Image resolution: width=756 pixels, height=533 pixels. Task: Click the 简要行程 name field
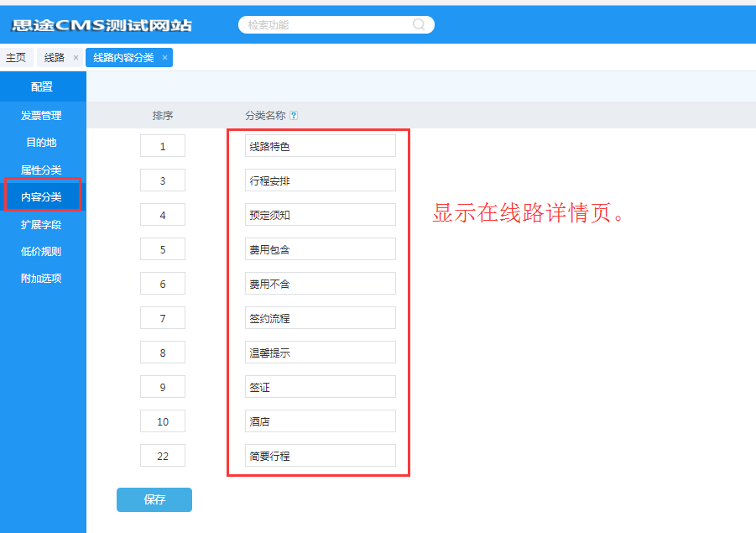point(320,456)
